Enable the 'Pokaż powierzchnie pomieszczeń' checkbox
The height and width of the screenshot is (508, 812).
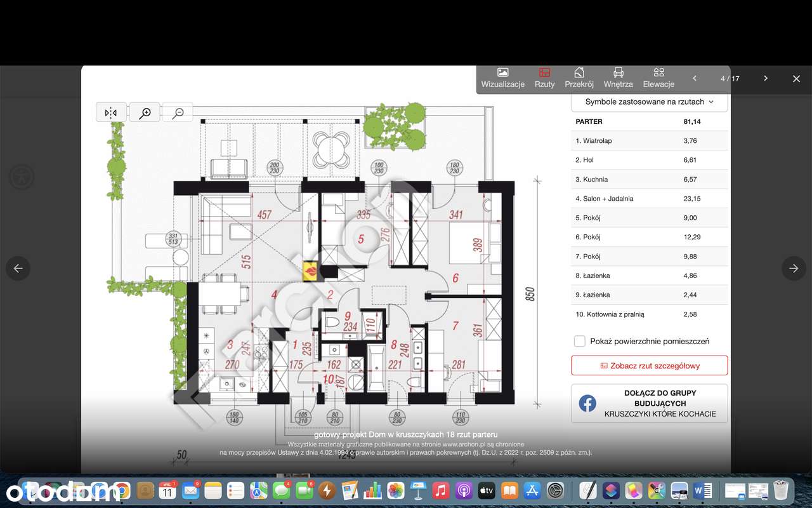pyautogui.click(x=580, y=341)
